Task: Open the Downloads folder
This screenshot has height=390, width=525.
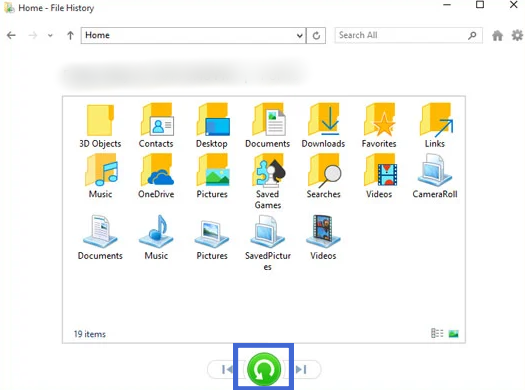Action: click(323, 126)
